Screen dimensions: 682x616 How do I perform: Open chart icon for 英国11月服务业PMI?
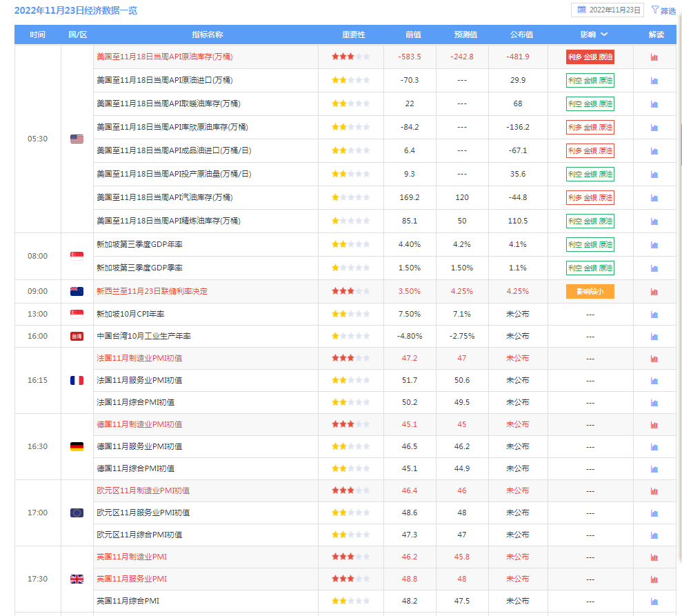tap(654, 579)
